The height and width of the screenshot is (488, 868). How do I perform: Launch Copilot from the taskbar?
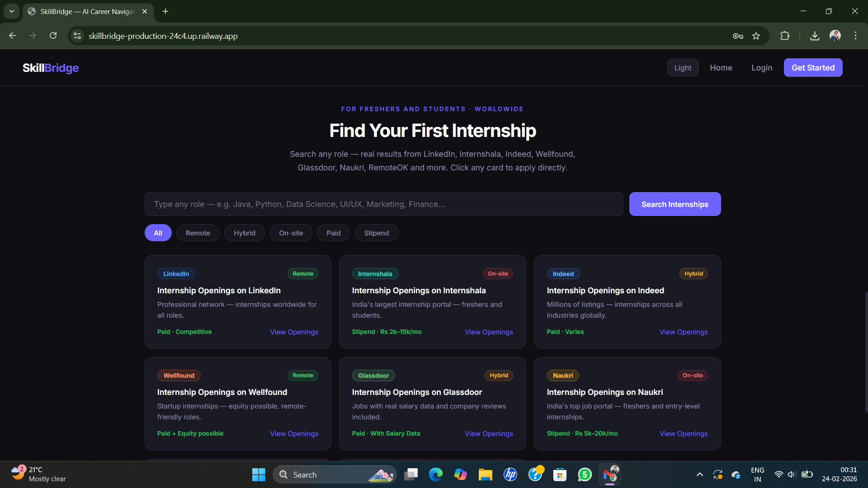(x=461, y=474)
